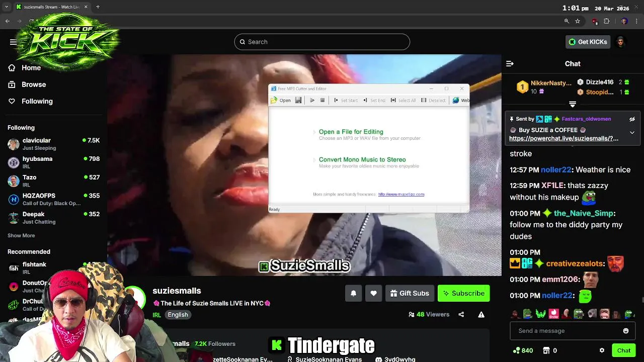The image size is (644, 362).
Task: Click the report warning triangle icon
Action: click(x=481, y=315)
